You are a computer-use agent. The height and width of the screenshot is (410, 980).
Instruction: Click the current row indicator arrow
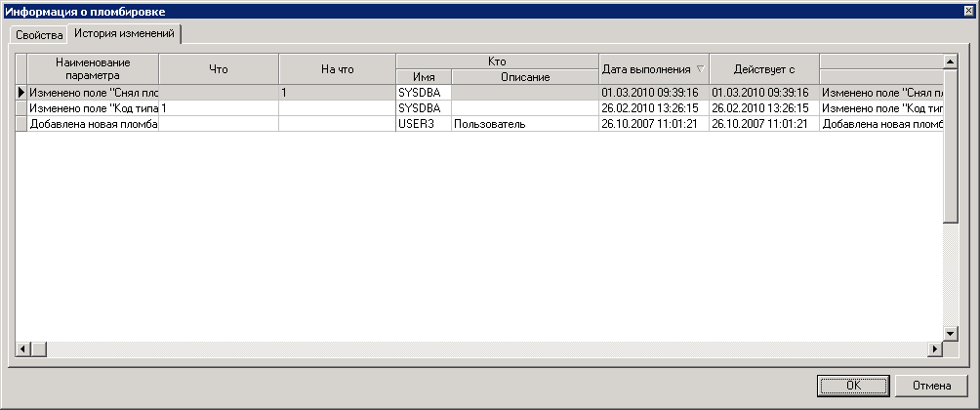point(20,92)
